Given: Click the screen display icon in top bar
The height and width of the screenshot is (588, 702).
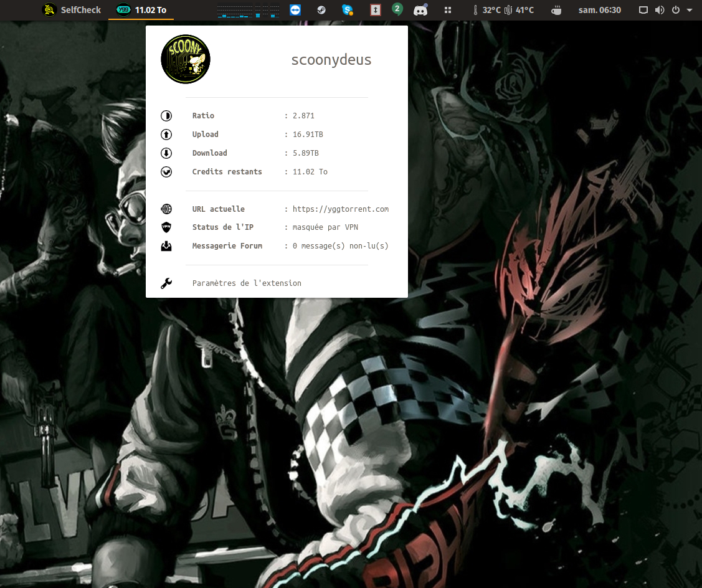Looking at the screenshot, I should [643, 10].
